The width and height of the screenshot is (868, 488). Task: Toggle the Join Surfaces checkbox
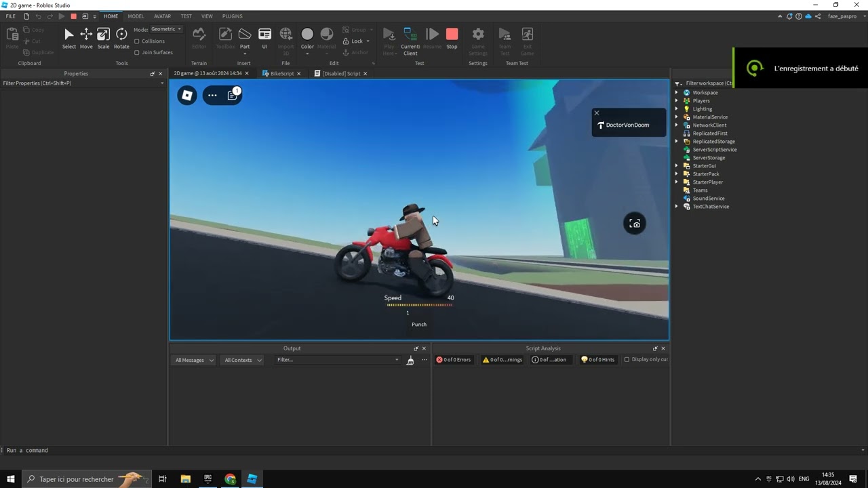[x=137, y=52]
